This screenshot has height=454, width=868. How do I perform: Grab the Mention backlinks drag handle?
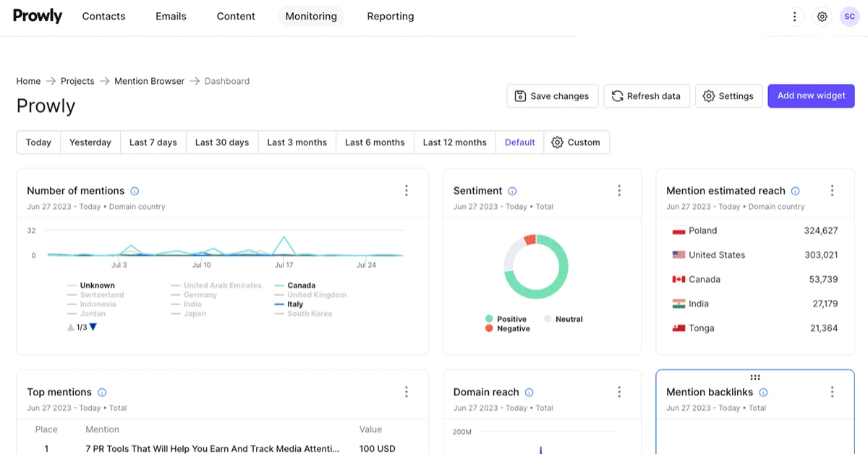[755, 377]
